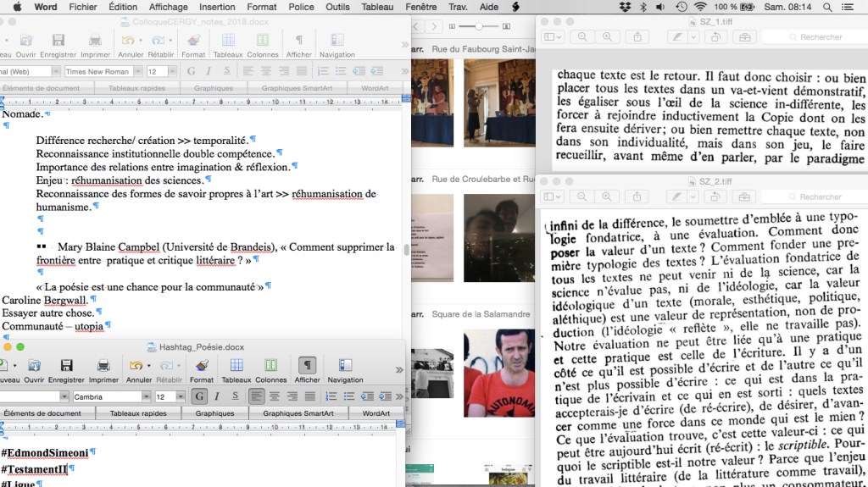Open markup toolbox in SZ_1.tiff window

[x=744, y=37]
